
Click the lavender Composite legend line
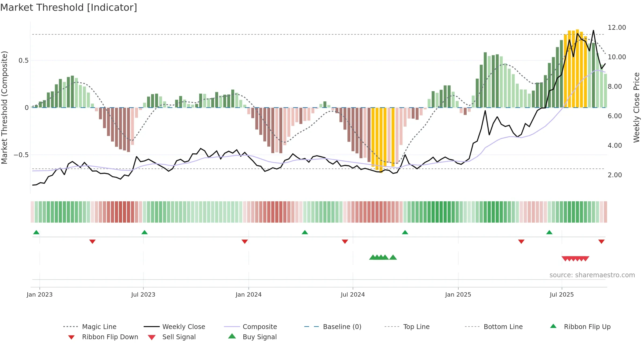tap(232, 327)
